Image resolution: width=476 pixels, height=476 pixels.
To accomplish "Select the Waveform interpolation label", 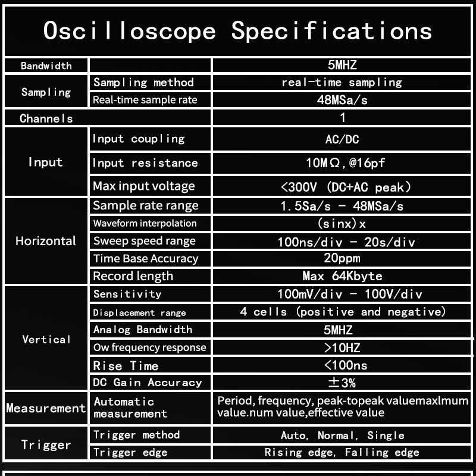I will [x=145, y=223].
